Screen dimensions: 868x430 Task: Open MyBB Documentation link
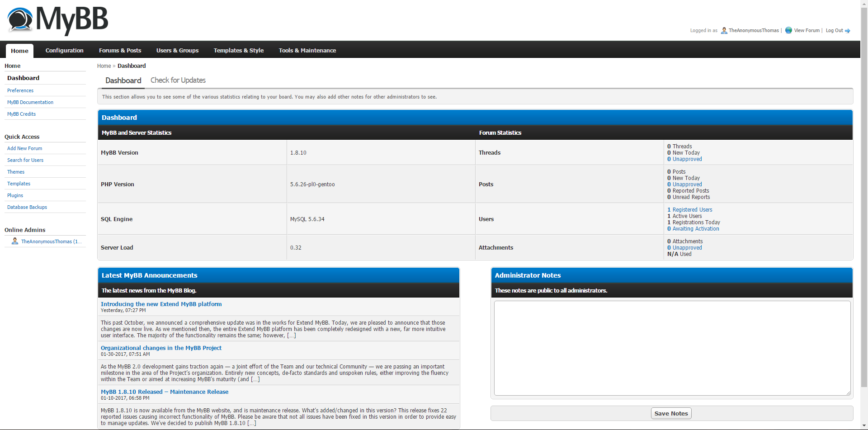pos(30,102)
